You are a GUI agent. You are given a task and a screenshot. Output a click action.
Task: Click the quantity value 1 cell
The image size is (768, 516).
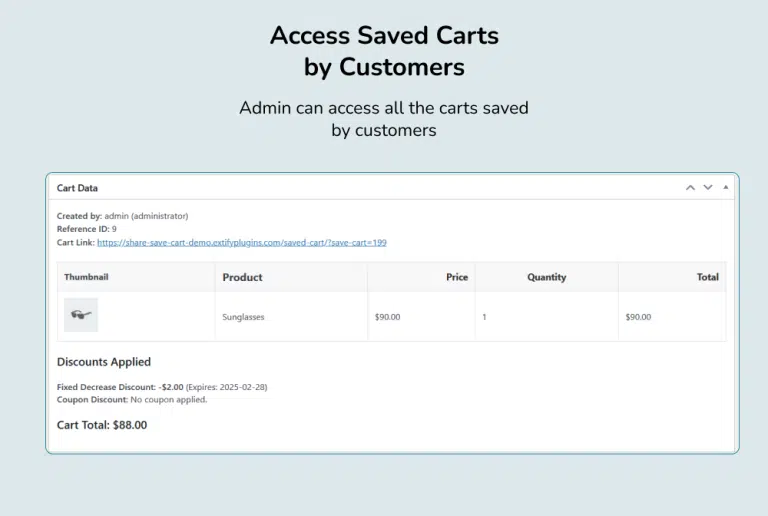pyautogui.click(x=485, y=317)
